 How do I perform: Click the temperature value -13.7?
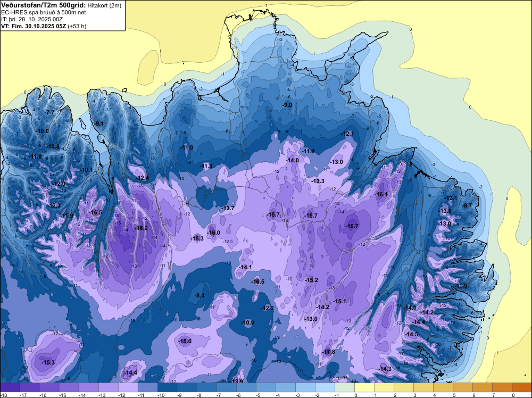pyautogui.click(x=228, y=209)
